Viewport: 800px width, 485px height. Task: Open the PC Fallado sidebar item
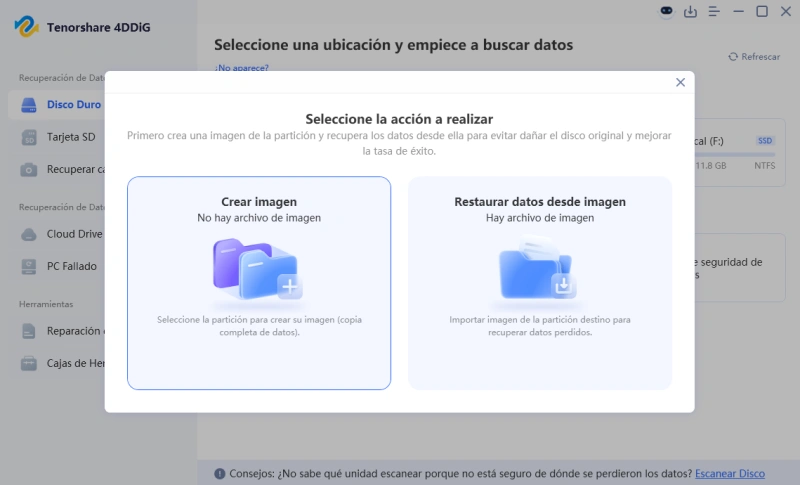(57, 266)
